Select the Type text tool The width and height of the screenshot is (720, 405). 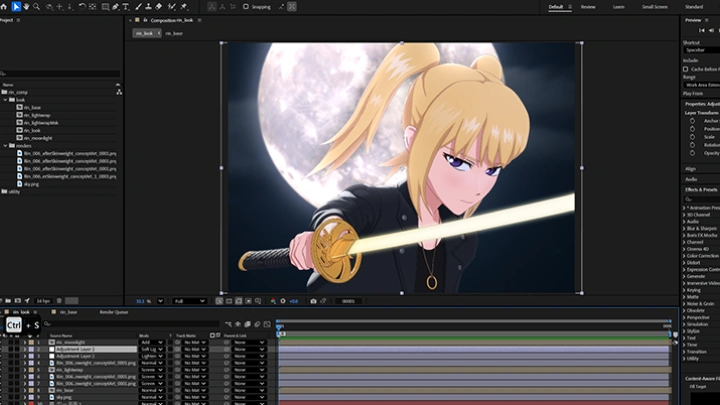pyautogui.click(x=126, y=6)
